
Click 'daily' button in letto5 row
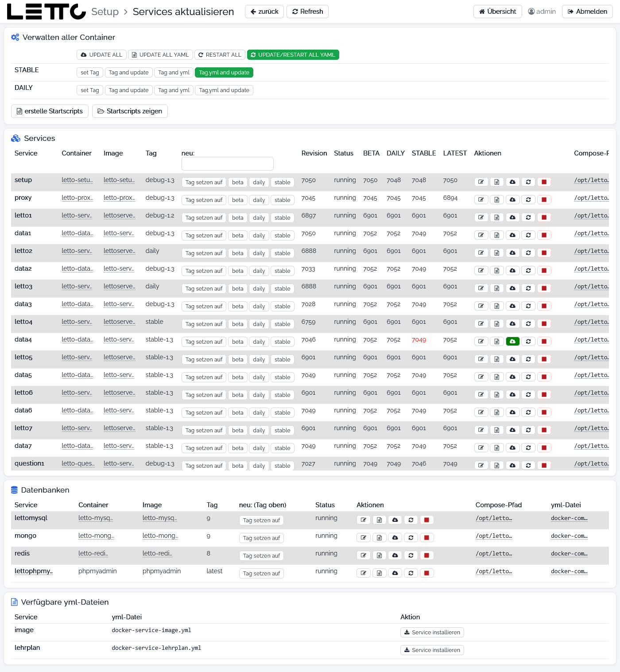point(259,359)
